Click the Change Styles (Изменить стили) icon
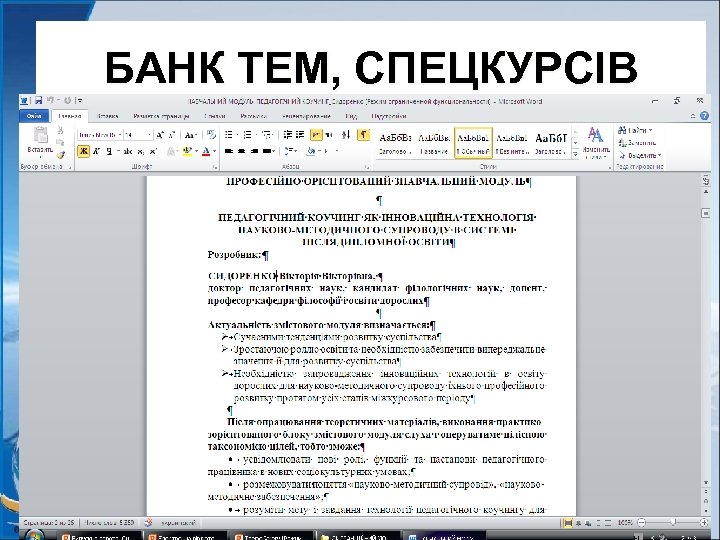 coord(596,142)
